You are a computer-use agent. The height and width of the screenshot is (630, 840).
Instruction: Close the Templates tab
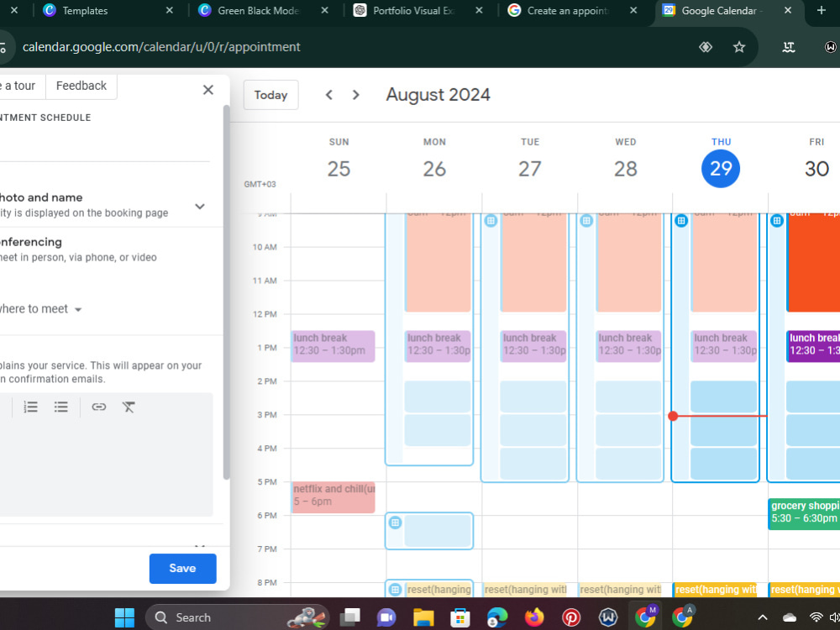[170, 10]
